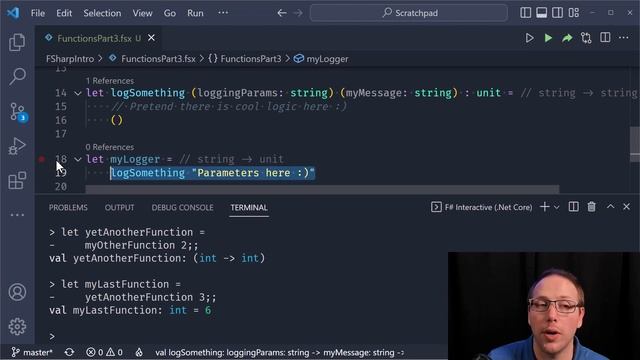
Task: Click the editor vertical scrollbar thumb
Action: coord(635,144)
